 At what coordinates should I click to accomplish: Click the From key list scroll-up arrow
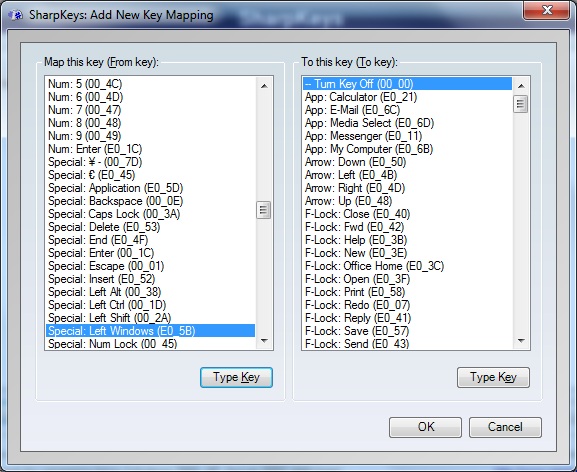coord(264,86)
